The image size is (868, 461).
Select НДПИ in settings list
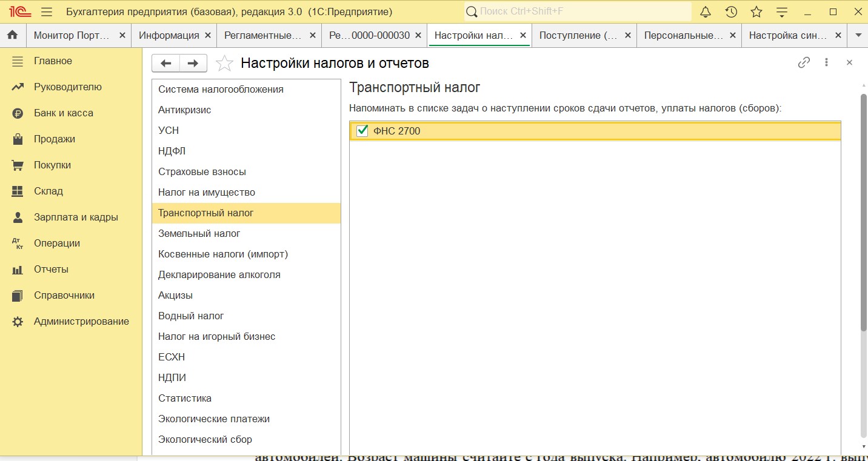tap(246, 377)
